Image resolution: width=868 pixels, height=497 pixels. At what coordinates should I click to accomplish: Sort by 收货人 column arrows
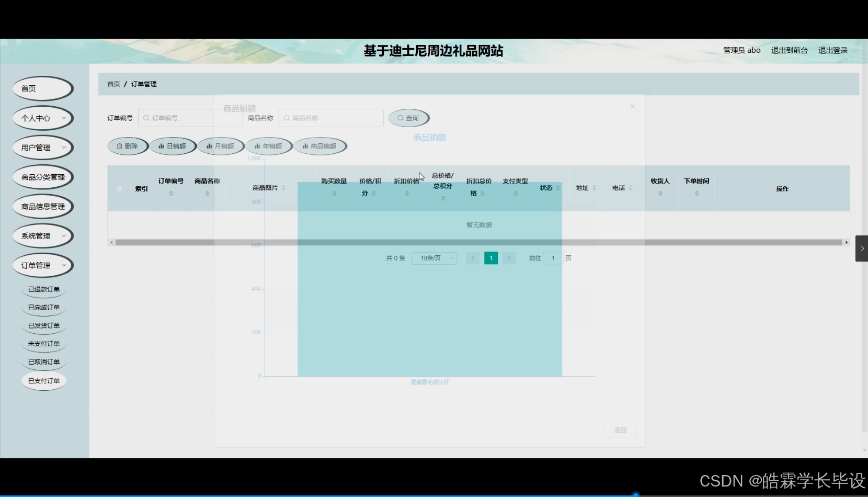click(660, 194)
